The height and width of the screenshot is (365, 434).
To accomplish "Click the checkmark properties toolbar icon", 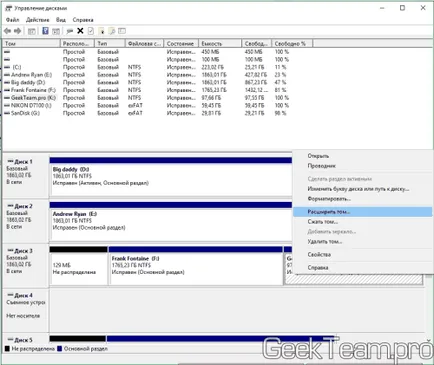I will (x=91, y=31).
